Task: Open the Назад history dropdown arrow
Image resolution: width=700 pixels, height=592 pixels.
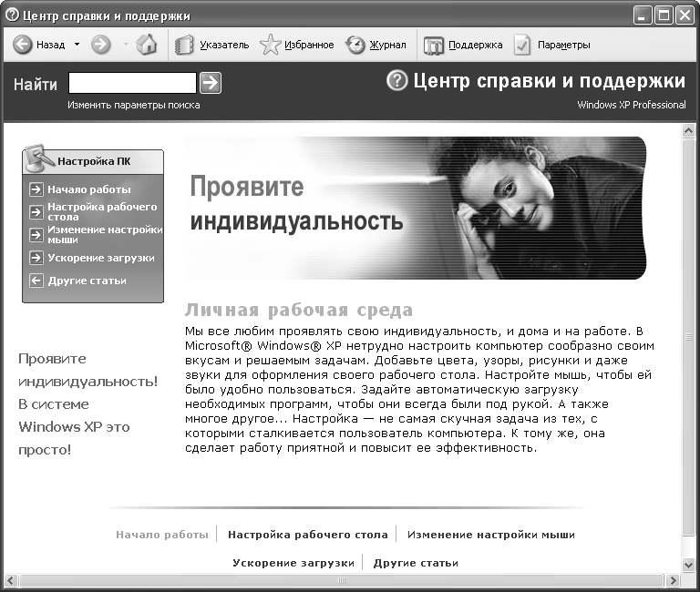Action: pos(77,45)
